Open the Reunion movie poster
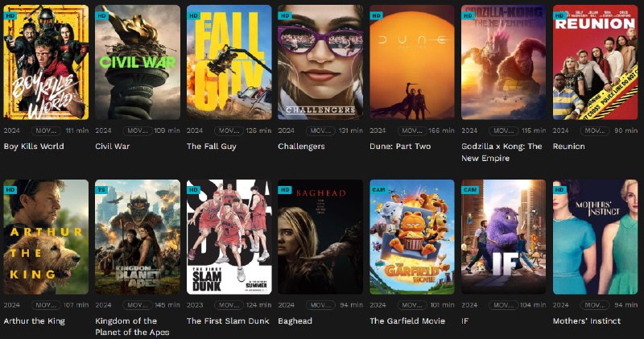The image size is (644, 339). (x=595, y=63)
